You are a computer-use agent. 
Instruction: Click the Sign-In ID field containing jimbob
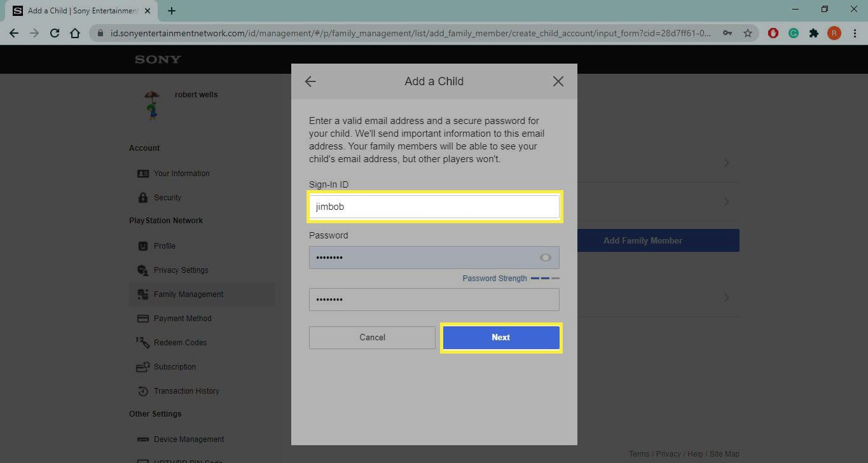pos(434,207)
